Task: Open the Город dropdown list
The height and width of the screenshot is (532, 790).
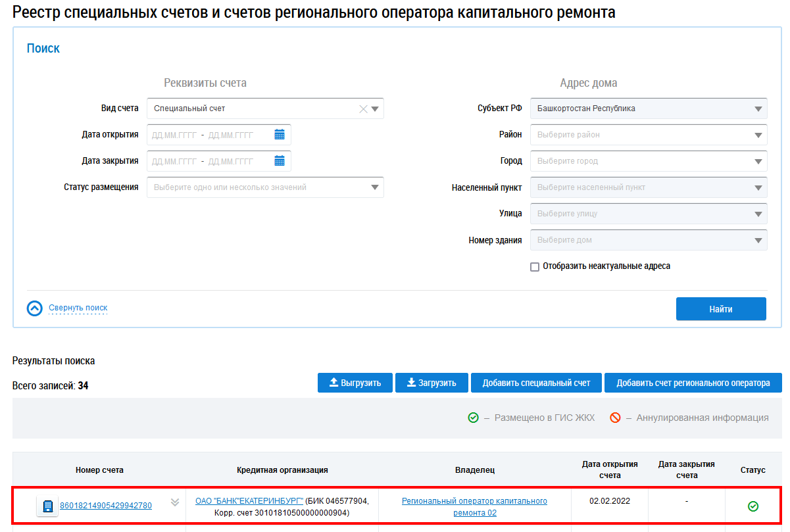Action: [x=758, y=161]
